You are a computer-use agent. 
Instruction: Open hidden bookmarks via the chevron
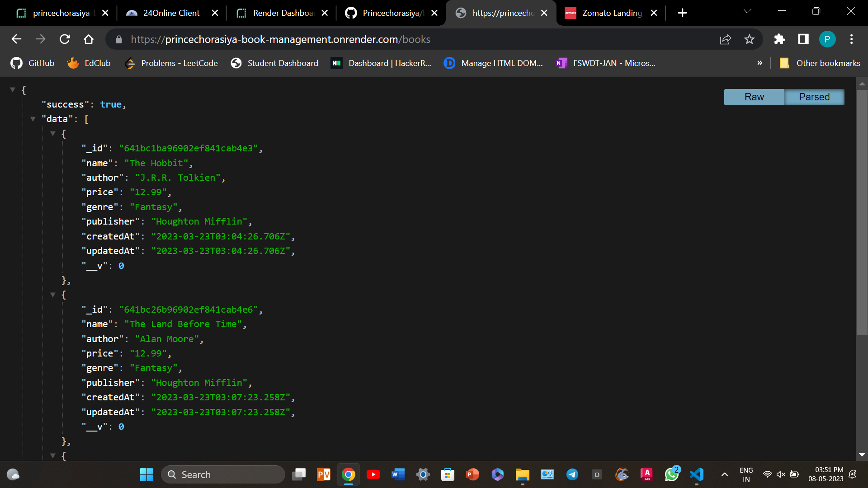tap(760, 63)
